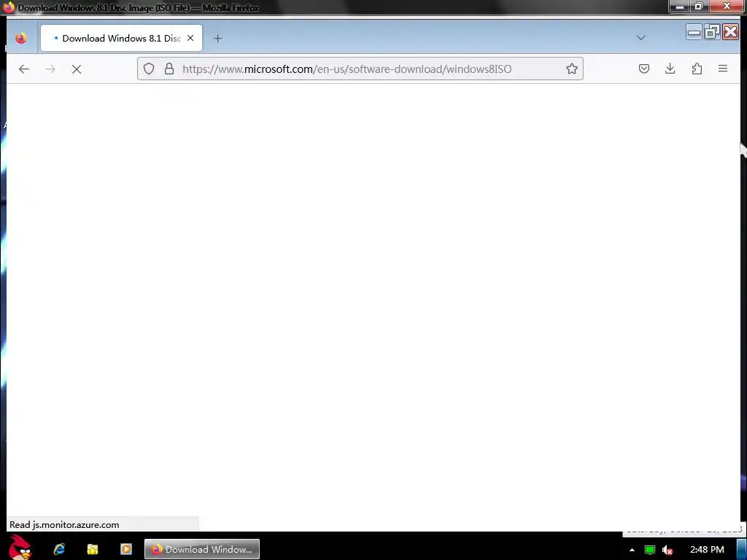Open the Start menu bird icon
Viewport: 747px width, 560px height.
[21, 547]
